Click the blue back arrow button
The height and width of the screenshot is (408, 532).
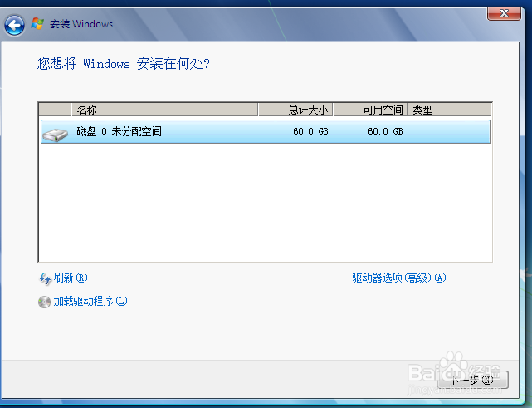pyautogui.click(x=14, y=25)
